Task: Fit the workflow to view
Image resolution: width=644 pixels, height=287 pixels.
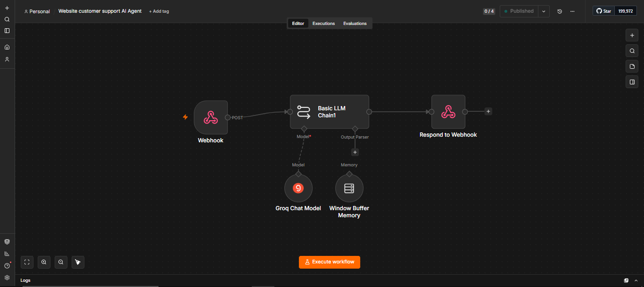Action: pos(27,262)
